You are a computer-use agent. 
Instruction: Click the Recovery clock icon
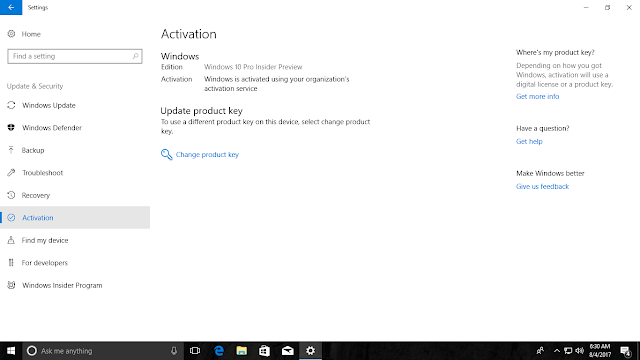11,195
